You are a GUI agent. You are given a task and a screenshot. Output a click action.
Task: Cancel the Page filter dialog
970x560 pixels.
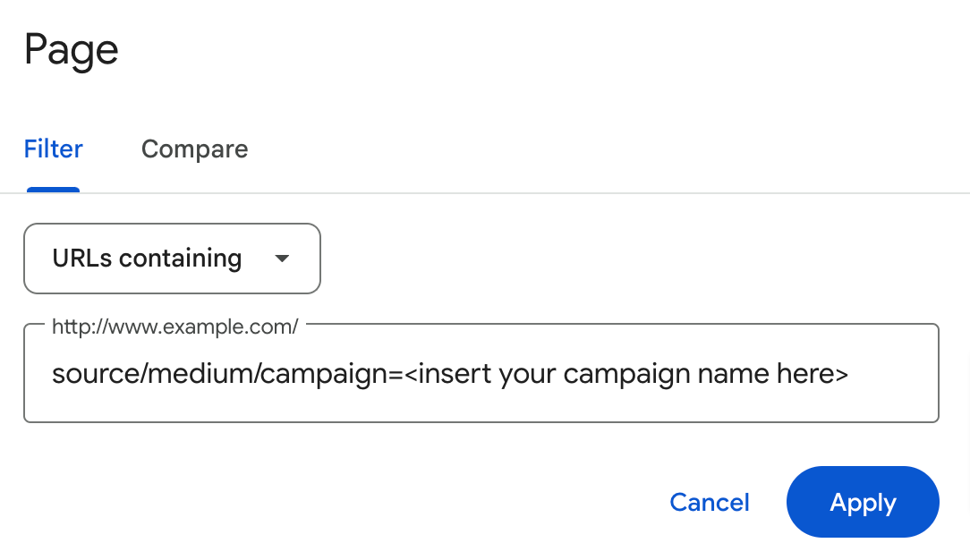click(x=709, y=502)
